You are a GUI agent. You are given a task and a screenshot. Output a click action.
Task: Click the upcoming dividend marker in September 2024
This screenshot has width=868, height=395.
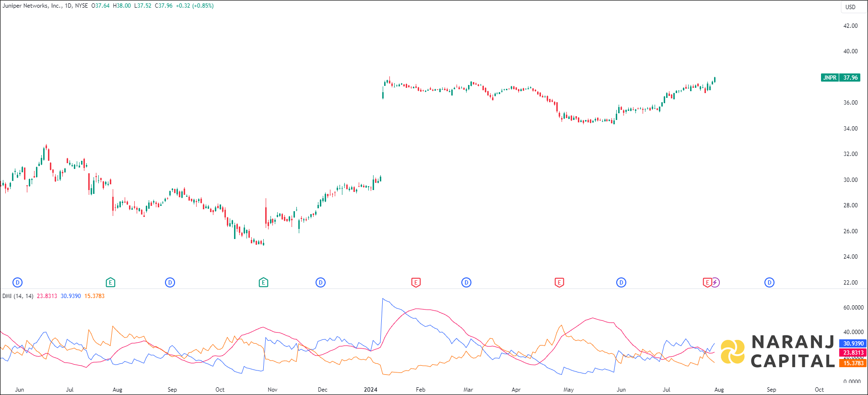pos(769,283)
